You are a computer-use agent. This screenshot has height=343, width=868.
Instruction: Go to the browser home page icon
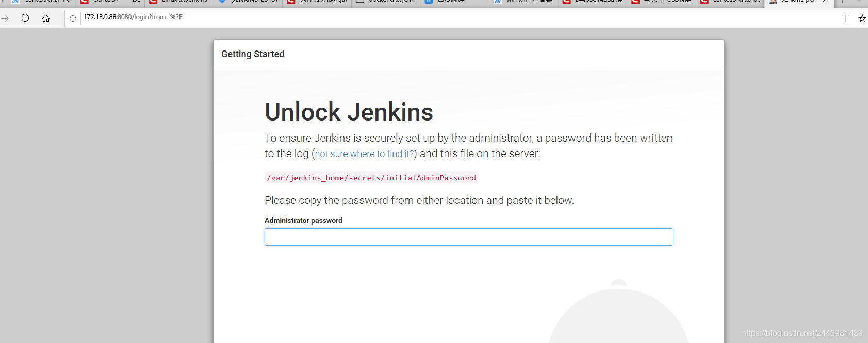(x=46, y=18)
